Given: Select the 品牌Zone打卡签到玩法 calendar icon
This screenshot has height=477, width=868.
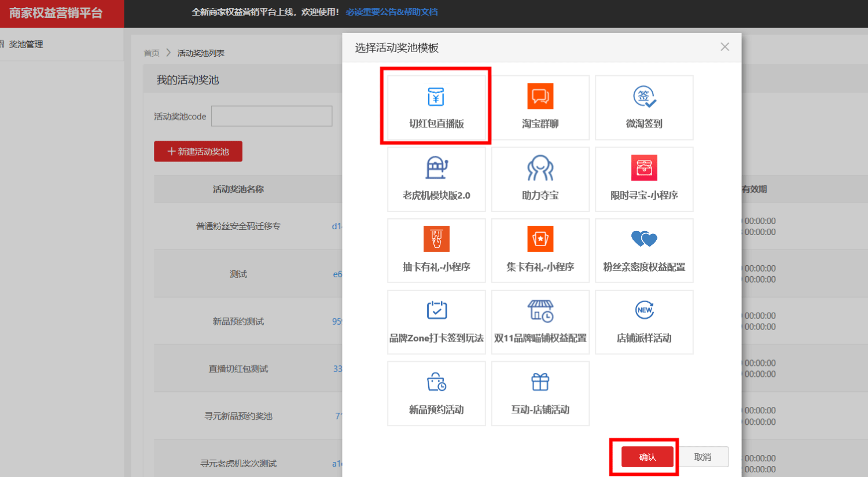Looking at the screenshot, I should tap(436, 310).
